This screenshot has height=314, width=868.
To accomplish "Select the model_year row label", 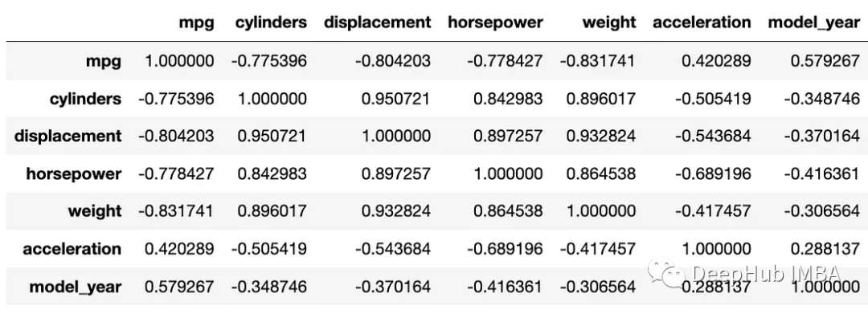I will pos(76,287).
